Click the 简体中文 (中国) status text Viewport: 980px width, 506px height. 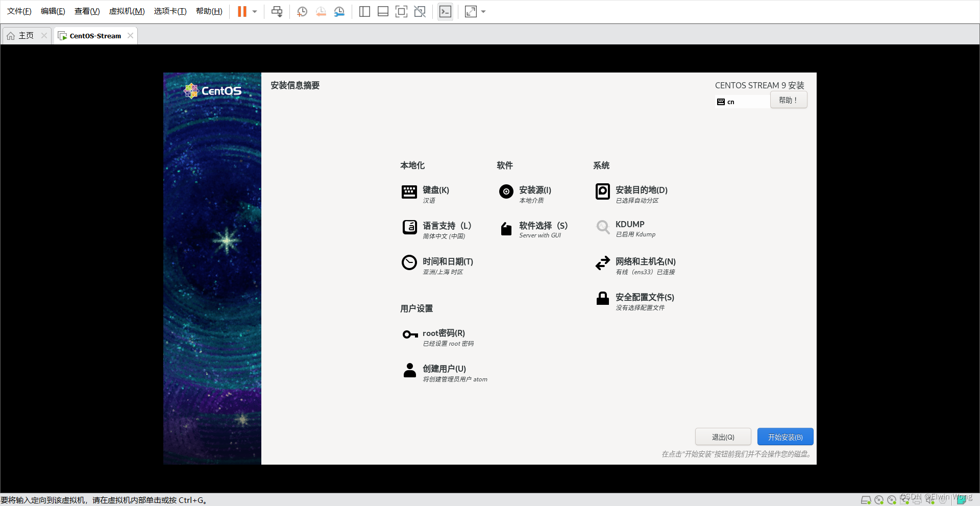[444, 236]
